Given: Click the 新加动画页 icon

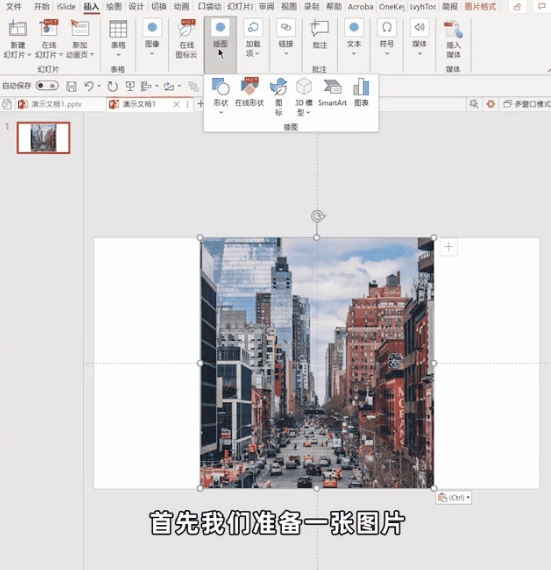Looking at the screenshot, I should click(x=80, y=28).
